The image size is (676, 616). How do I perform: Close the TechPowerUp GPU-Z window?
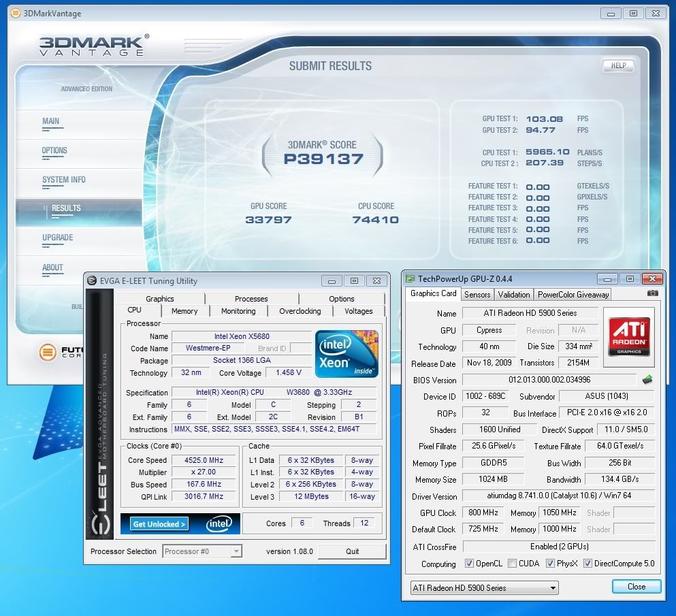[x=652, y=279]
